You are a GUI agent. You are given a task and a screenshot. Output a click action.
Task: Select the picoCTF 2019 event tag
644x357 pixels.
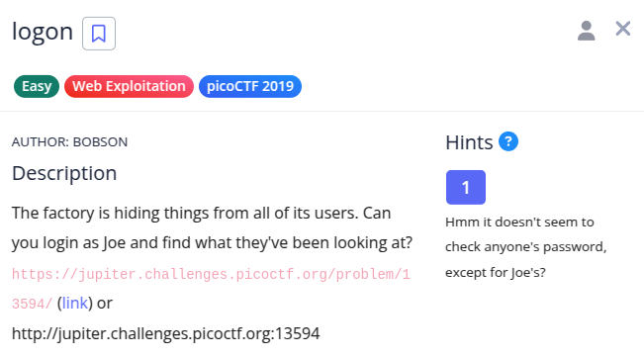point(250,86)
